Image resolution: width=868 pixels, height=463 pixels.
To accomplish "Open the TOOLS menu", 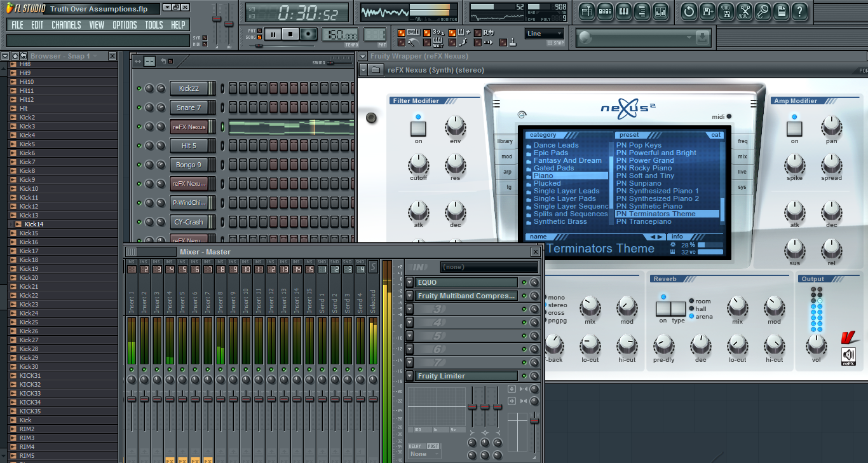I will pos(154,25).
